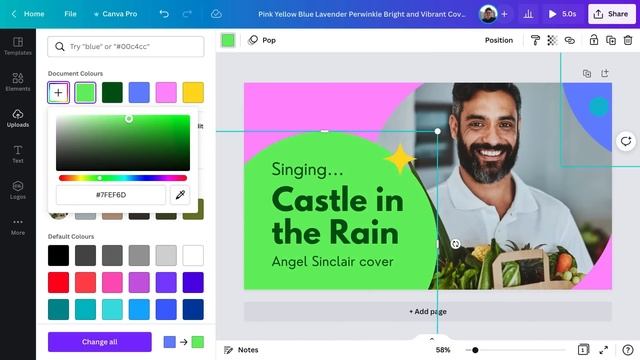Select the periwinkle blue document colour
Screen dimensions: 640x360
tap(139, 93)
